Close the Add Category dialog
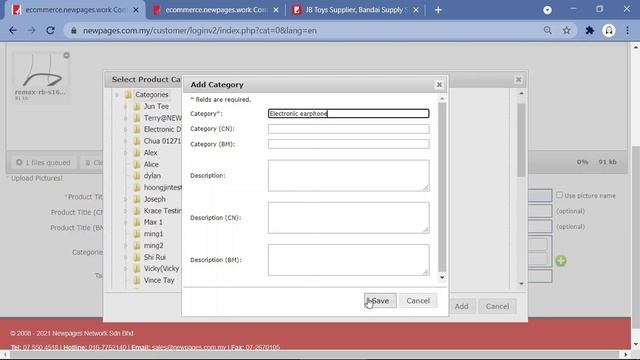 point(439,84)
